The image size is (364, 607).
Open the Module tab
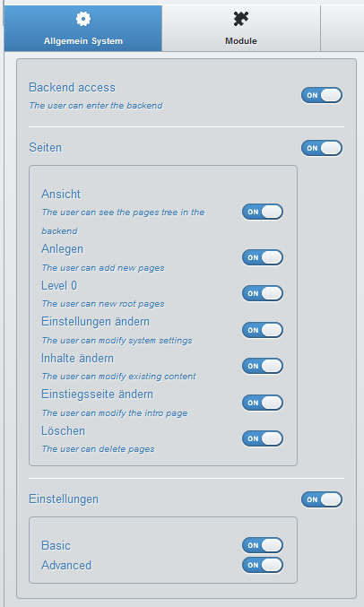[241, 29]
